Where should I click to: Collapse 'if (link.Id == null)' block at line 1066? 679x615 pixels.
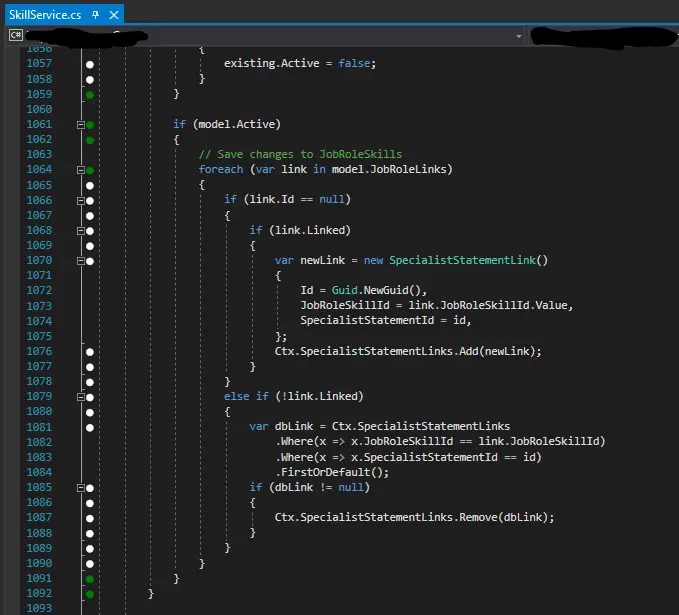tap(81, 201)
